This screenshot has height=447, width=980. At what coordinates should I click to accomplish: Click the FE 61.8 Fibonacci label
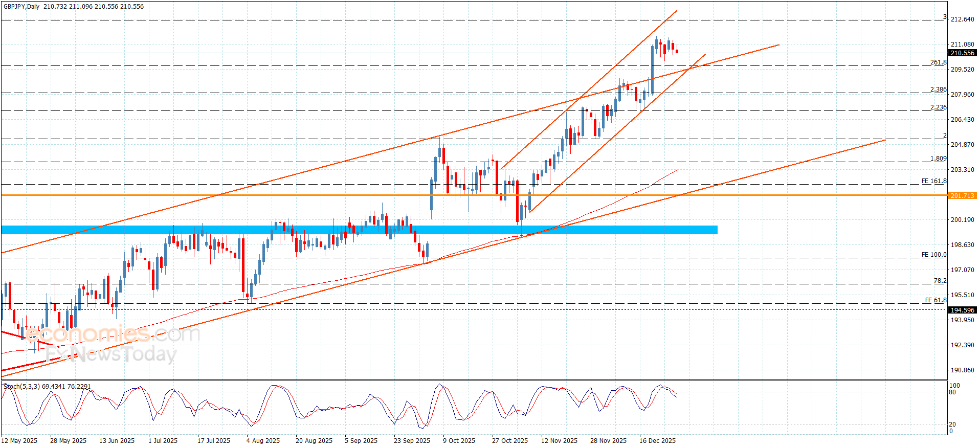935,300
